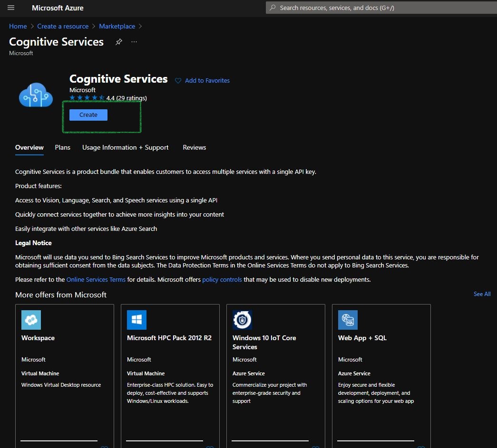Click See All for more Microsoft offers
The height and width of the screenshot is (448, 497).
pyautogui.click(x=482, y=294)
